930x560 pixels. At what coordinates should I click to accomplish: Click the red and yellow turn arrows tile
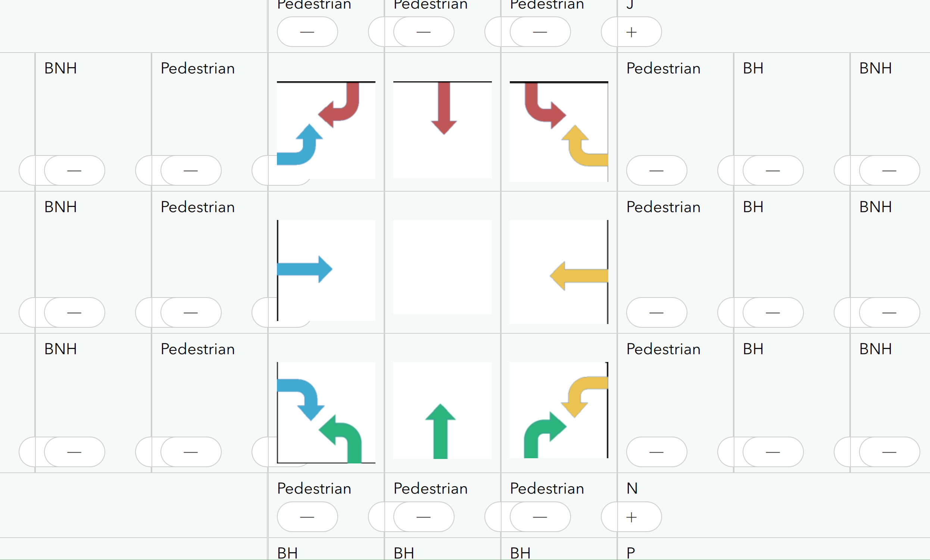tap(559, 132)
